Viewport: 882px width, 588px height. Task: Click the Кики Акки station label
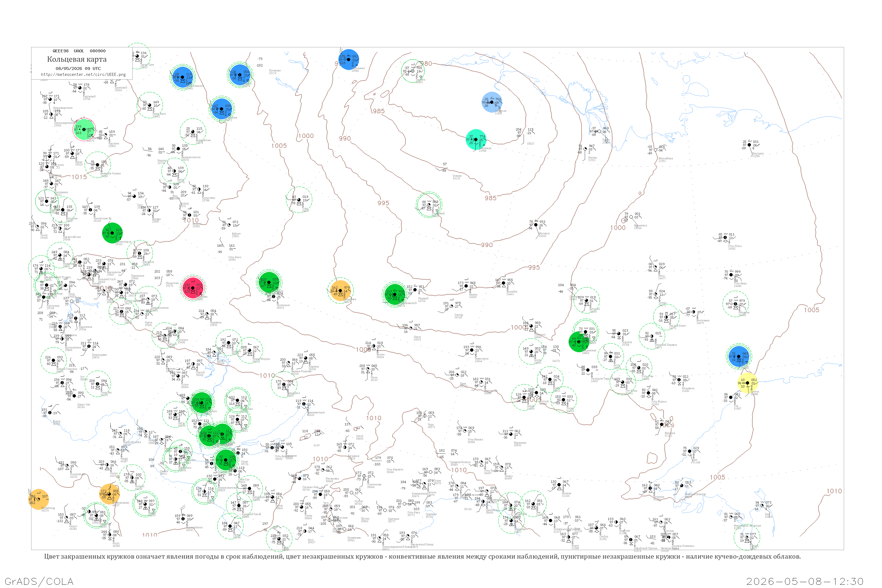pos(159,114)
